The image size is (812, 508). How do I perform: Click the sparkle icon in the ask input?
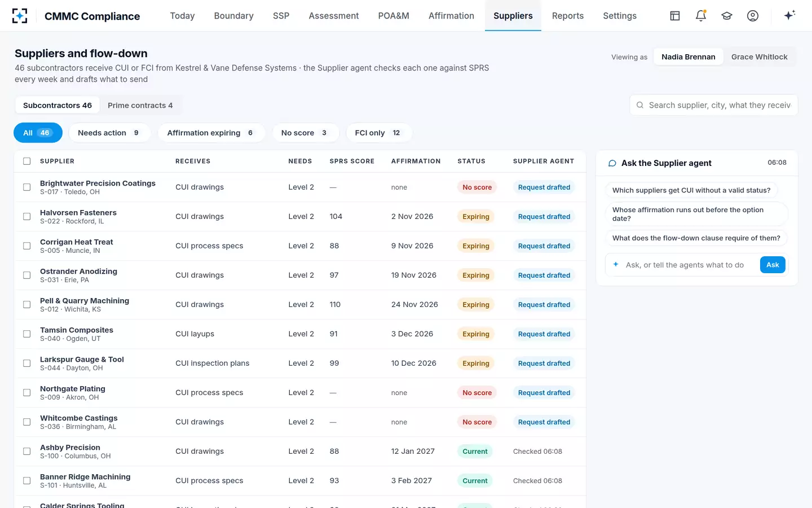(x=615, y=265)
